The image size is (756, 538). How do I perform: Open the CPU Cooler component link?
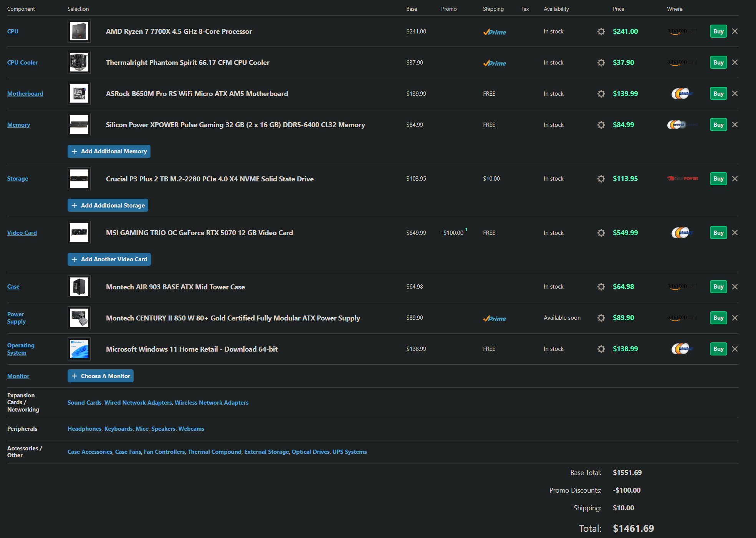22,63
